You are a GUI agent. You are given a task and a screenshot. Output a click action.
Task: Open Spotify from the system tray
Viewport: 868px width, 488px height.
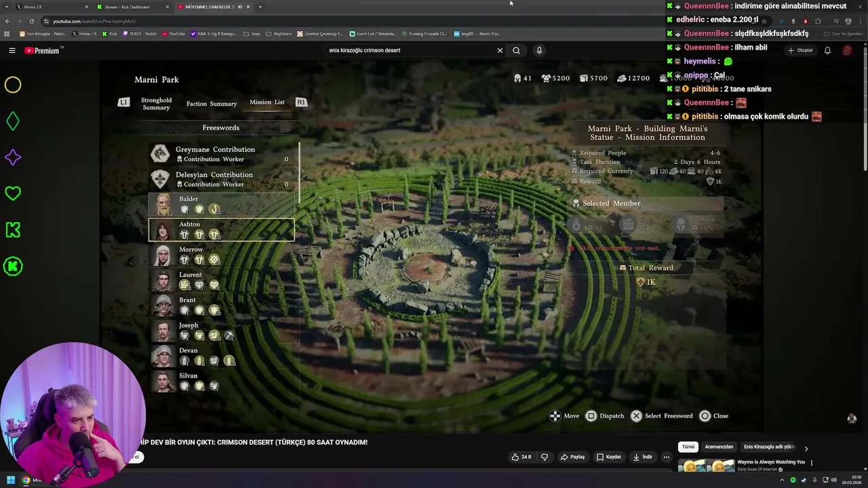click(x=793, y=480)
